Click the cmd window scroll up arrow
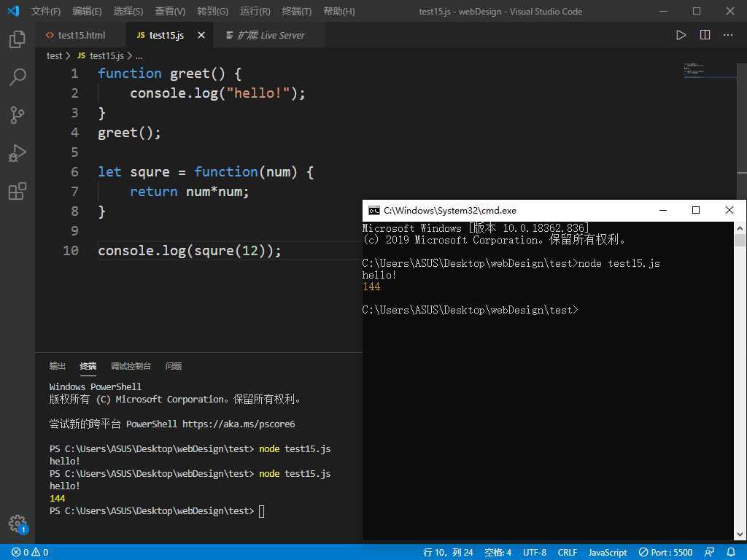 click(740, 228)
